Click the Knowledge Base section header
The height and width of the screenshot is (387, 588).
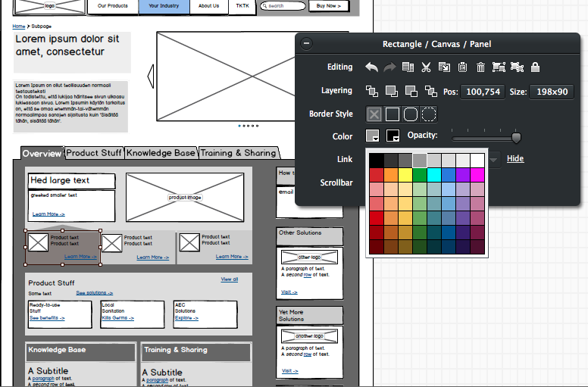[80, 352]
